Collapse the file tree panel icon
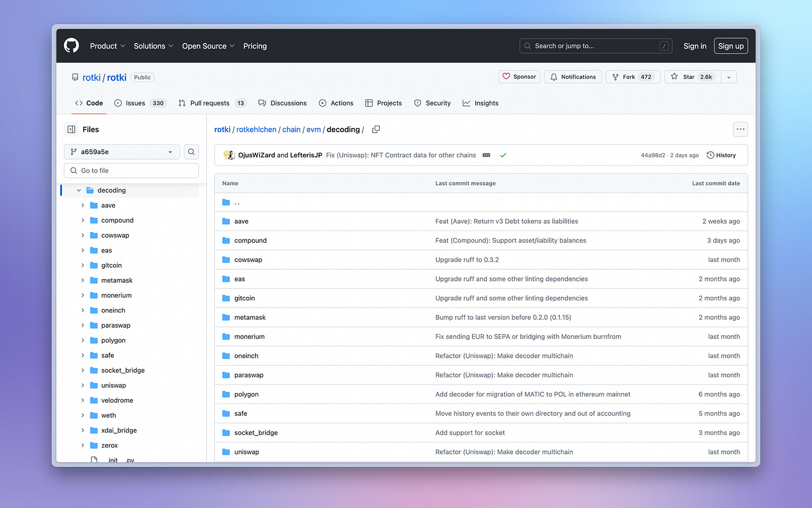 click(71, 130)
